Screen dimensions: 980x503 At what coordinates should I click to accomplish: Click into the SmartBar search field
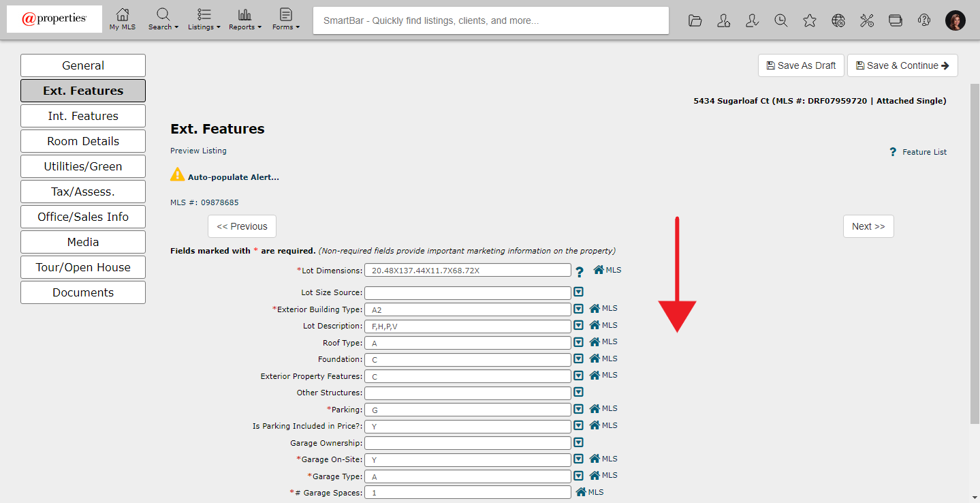click(490, 20)
